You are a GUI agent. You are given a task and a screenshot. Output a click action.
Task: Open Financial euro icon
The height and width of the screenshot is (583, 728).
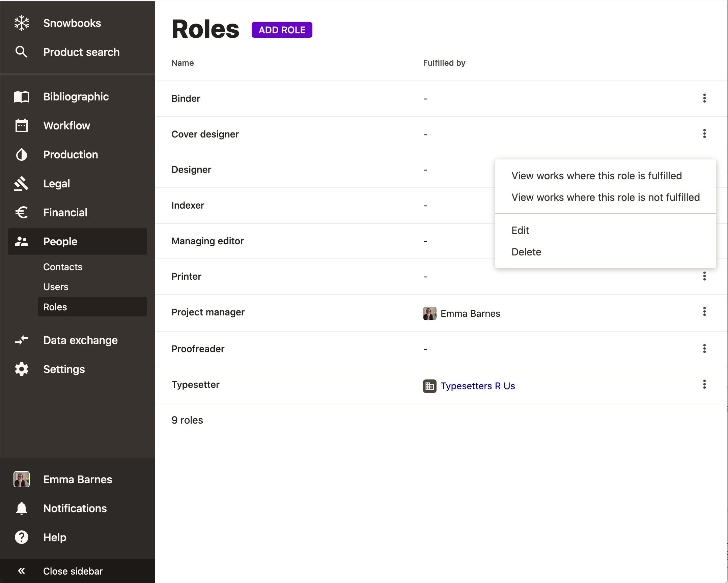pos(22,213)
